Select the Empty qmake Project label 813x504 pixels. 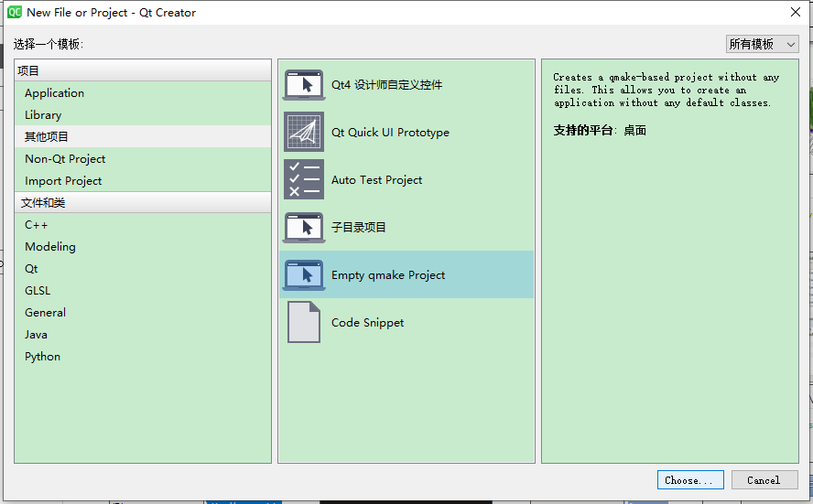tap(388, 275)
